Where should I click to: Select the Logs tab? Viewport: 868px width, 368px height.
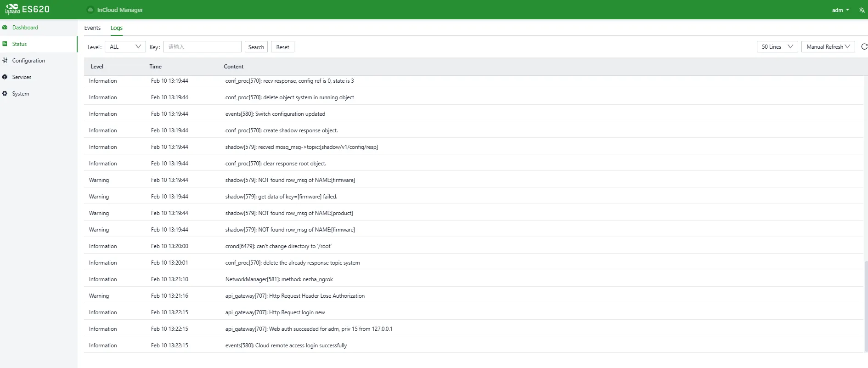pos(117,28)
